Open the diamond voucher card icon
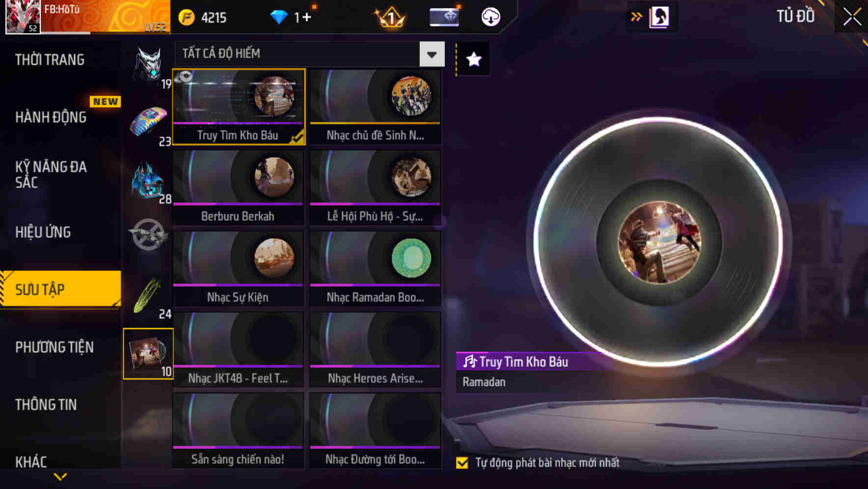 (x=444, y=17)
